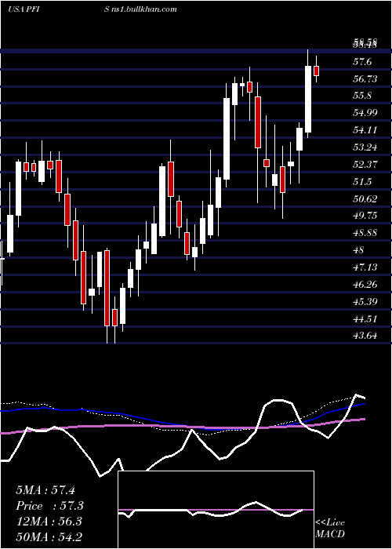
Task: Click the 'ns1.bullkhan.com' watermark text
Action: coord(145,9)
